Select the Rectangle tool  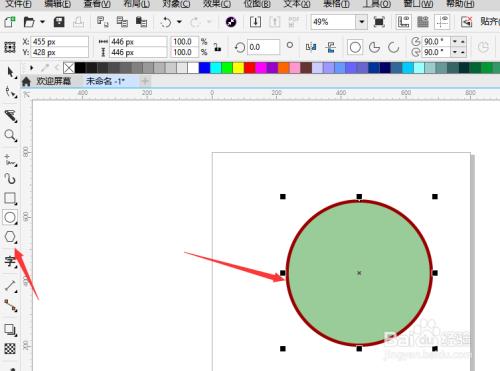(10, 198)
